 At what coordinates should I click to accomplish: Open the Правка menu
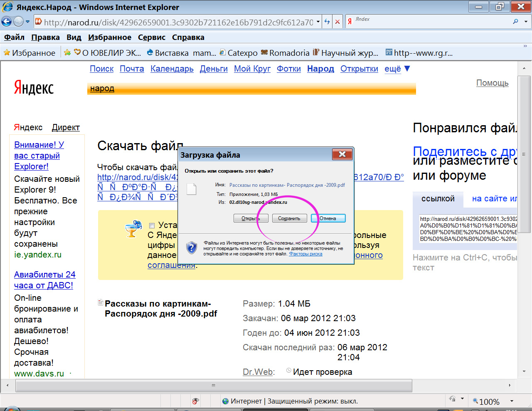click(x=45, y=37)
